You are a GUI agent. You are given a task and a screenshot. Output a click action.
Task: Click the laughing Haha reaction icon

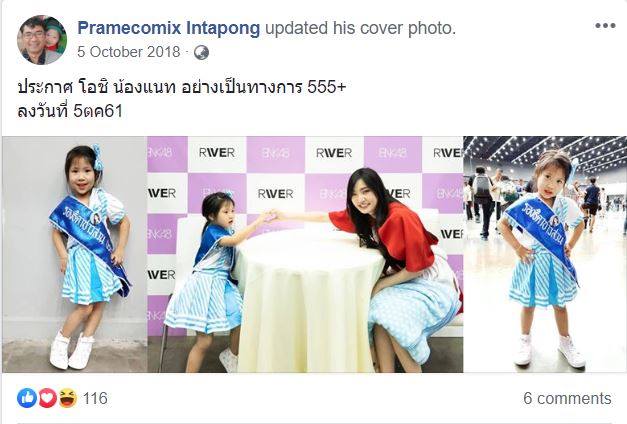tap(68, 398)
